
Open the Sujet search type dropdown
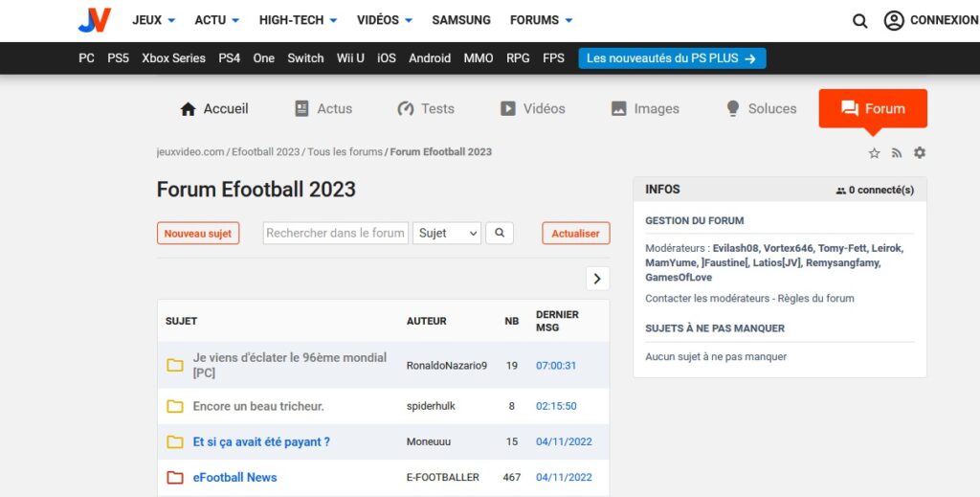(447, 234)
